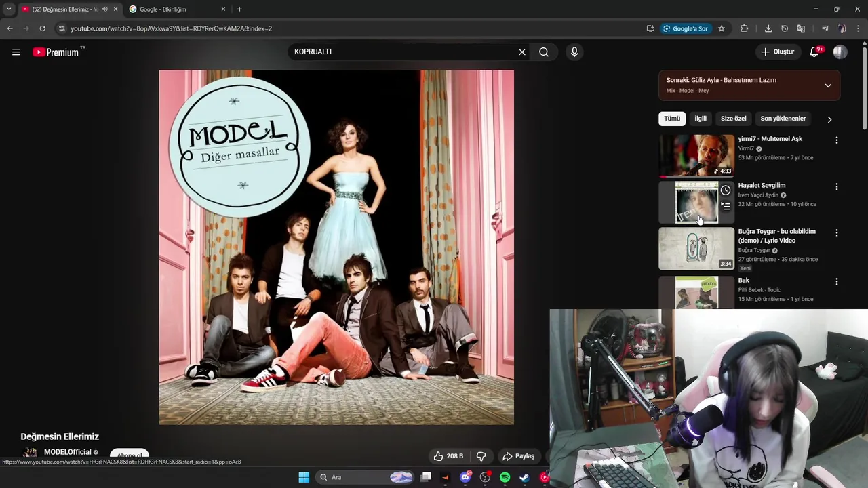Share the video via Paylaş
The height and width of the screenshot is (488, 868).
pos(519,456)
